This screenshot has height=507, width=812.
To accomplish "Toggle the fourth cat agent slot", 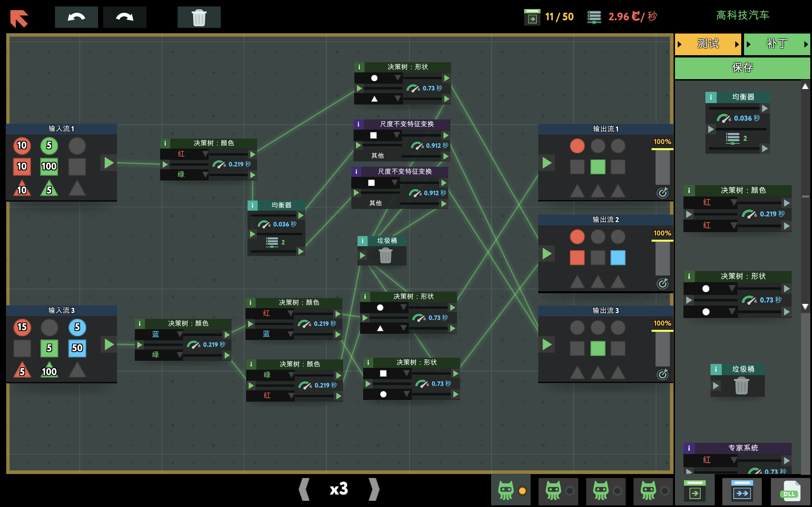I will pyautogui.click(x=653, y=491).
